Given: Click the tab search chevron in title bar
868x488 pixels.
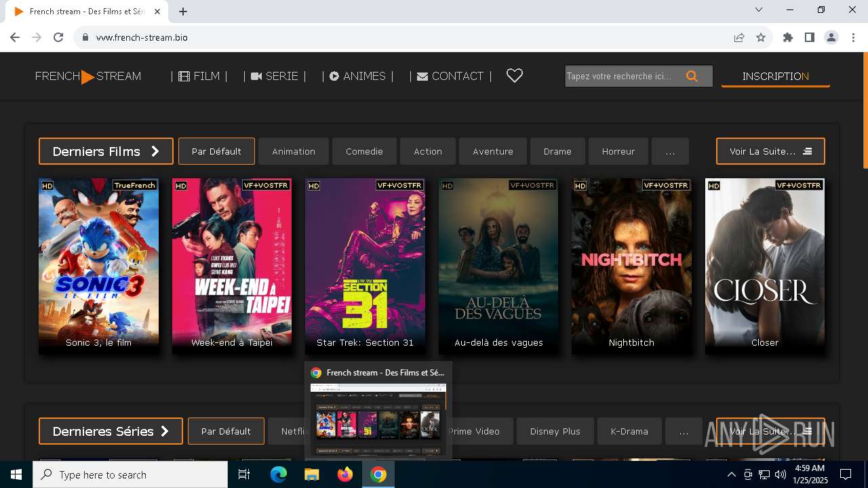Looking at the screenshot, I should [759, 9].
